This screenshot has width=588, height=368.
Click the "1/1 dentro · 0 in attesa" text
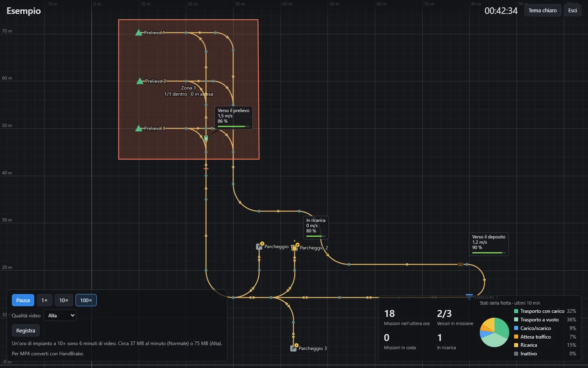(188, 94)
